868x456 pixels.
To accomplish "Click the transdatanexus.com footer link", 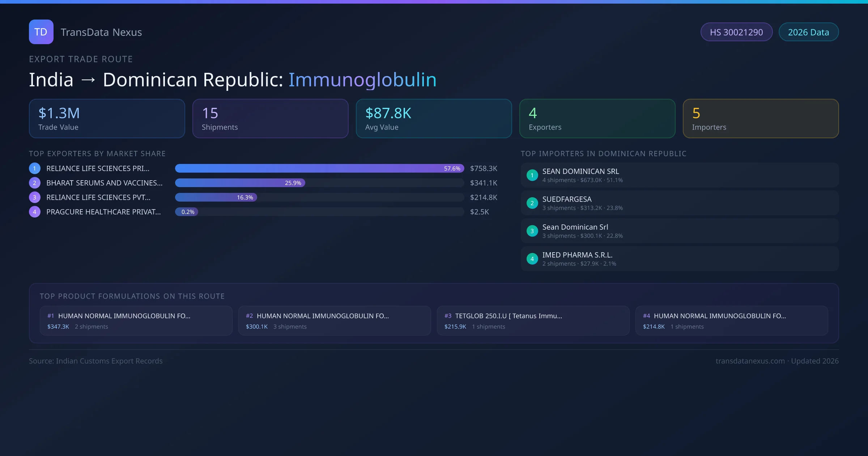I will (750, 361).
